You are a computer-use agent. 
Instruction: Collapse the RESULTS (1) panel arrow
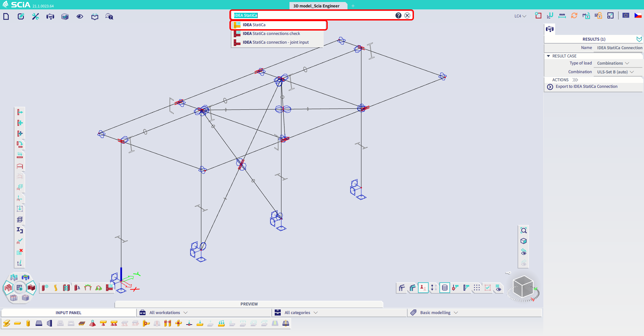tap(639, 39)
